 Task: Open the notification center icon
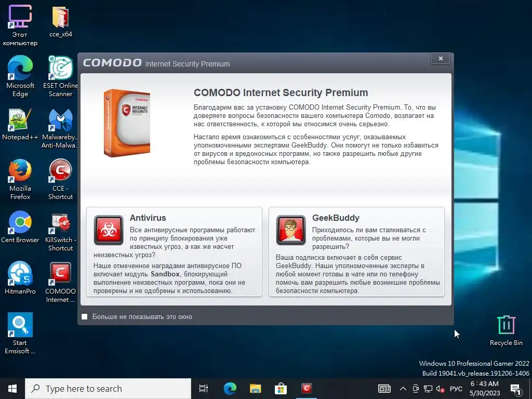point(516,389)
